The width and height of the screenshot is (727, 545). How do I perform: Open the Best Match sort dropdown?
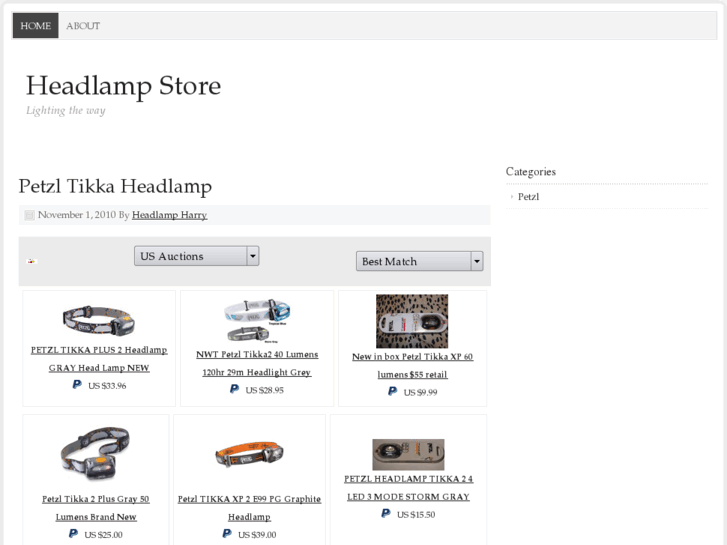420,261
